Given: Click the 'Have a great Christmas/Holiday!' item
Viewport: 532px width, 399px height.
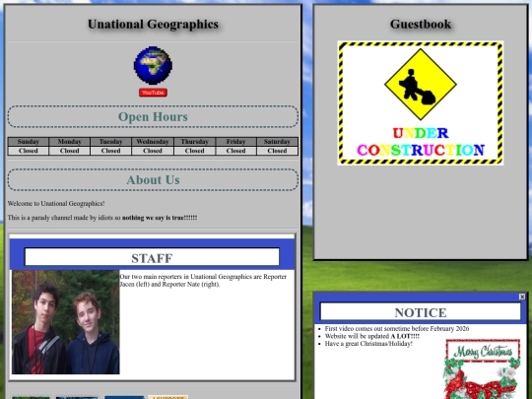Looking at the screenshot, I should click(368, 344).
